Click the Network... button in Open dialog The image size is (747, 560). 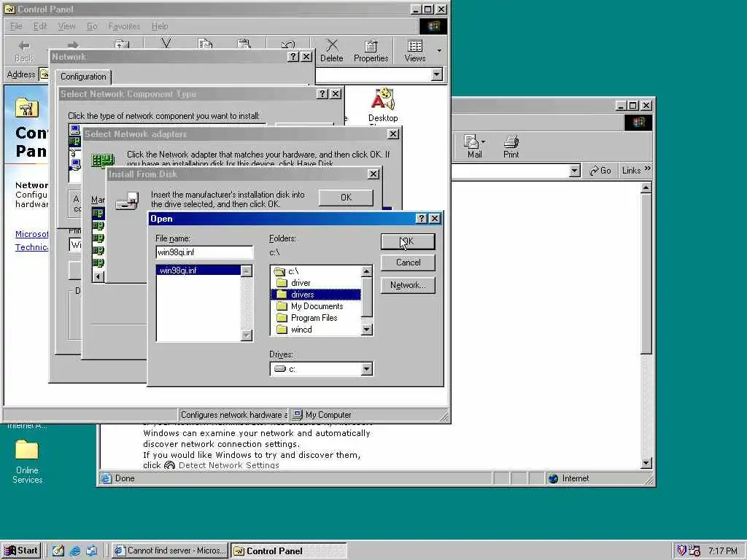click(x=408, y=285)
